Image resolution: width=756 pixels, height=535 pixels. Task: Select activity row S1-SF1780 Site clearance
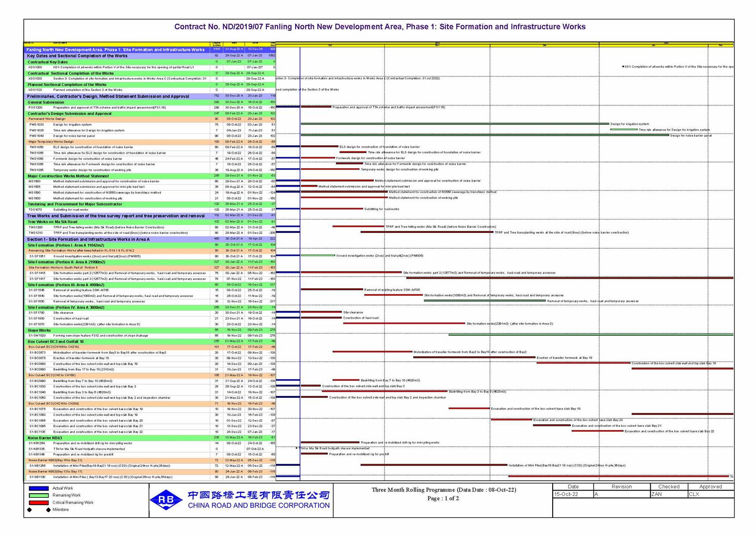tap(150, 313)
